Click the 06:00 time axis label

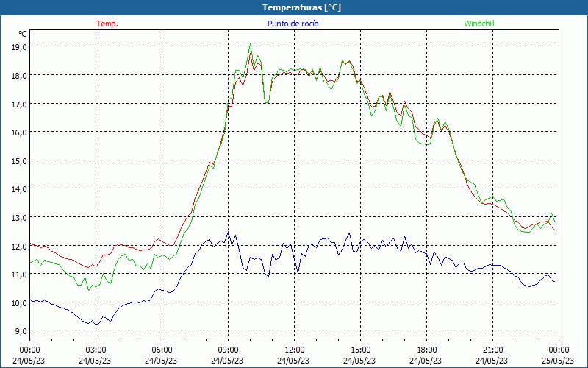pyautogui.click(x=162, y=350)
